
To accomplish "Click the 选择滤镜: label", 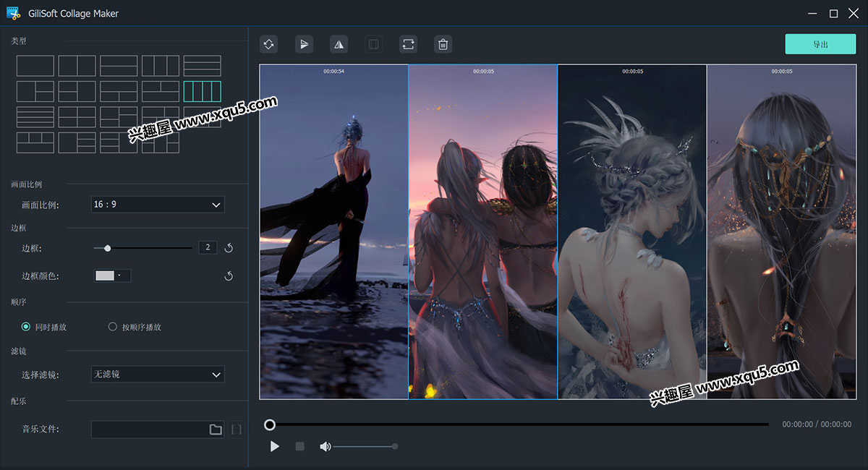I will click(x=41, y=375).
